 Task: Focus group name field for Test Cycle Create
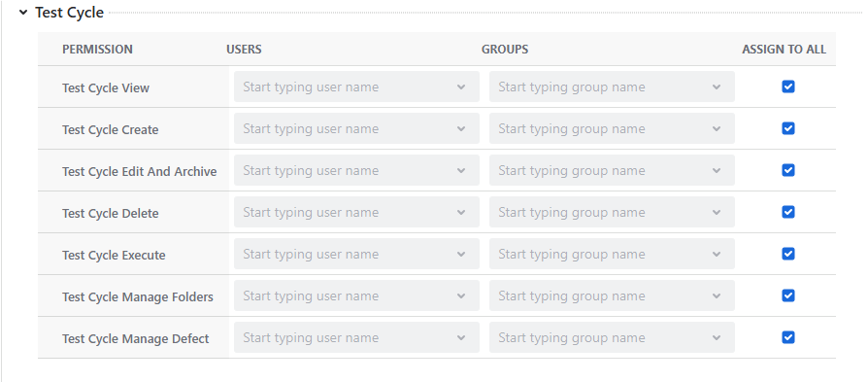pos(612,128)
